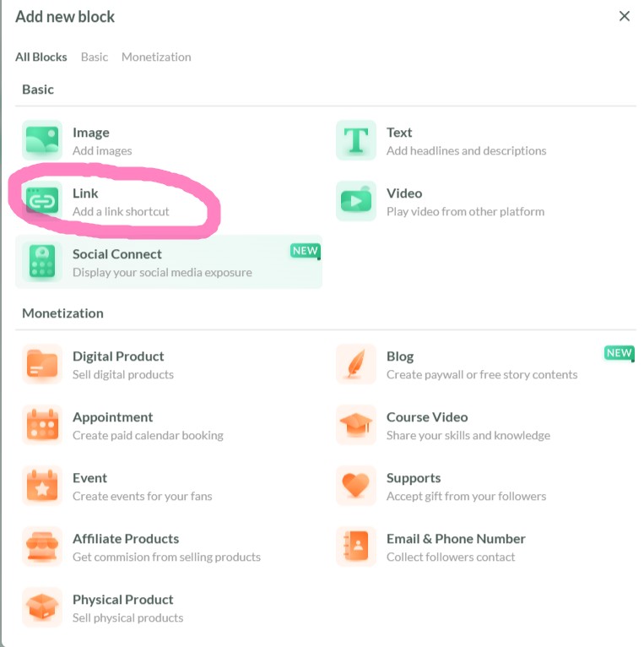
Task: Click the green Image block icon
Action: coord(42,140)
